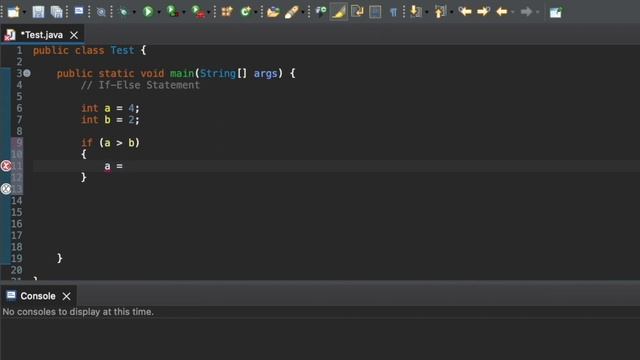Image resolution: width=640 pixels, height=360 pixels.
Task: Collapse the main method fold marker on line 3
Action: [27, 73]
